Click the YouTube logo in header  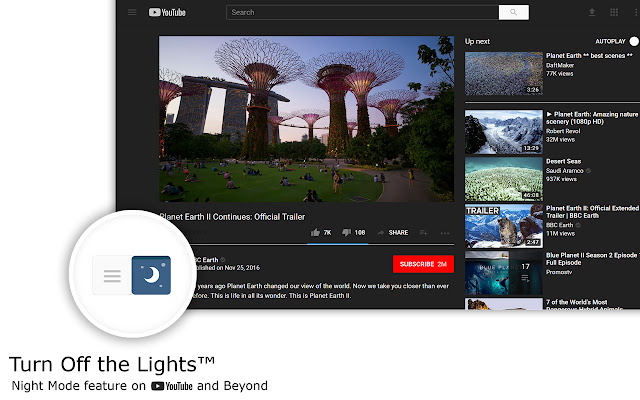pos(167,12)
